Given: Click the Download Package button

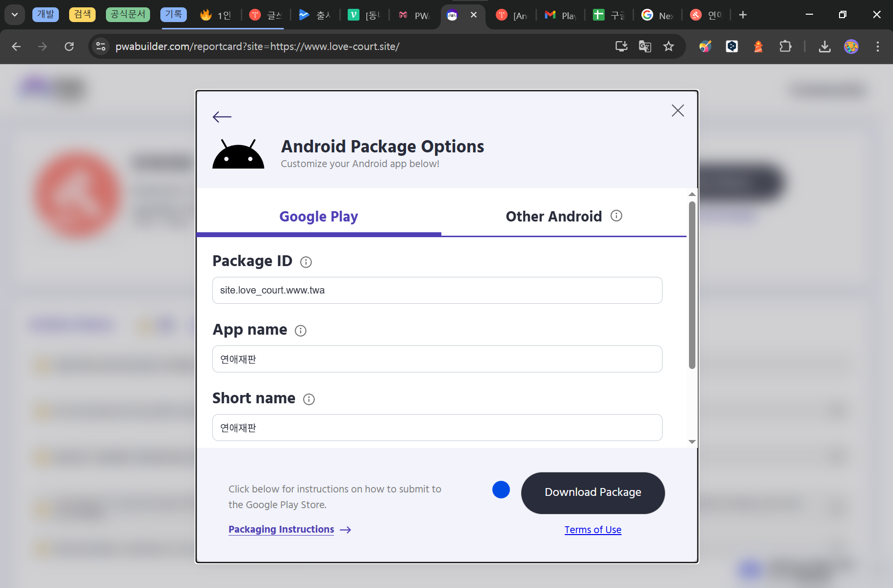Looking at the screenshot, I should click(x=593, y=492).
